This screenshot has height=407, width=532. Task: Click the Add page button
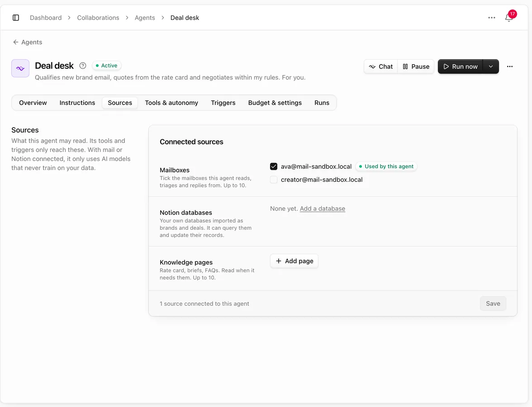point(294,261)
